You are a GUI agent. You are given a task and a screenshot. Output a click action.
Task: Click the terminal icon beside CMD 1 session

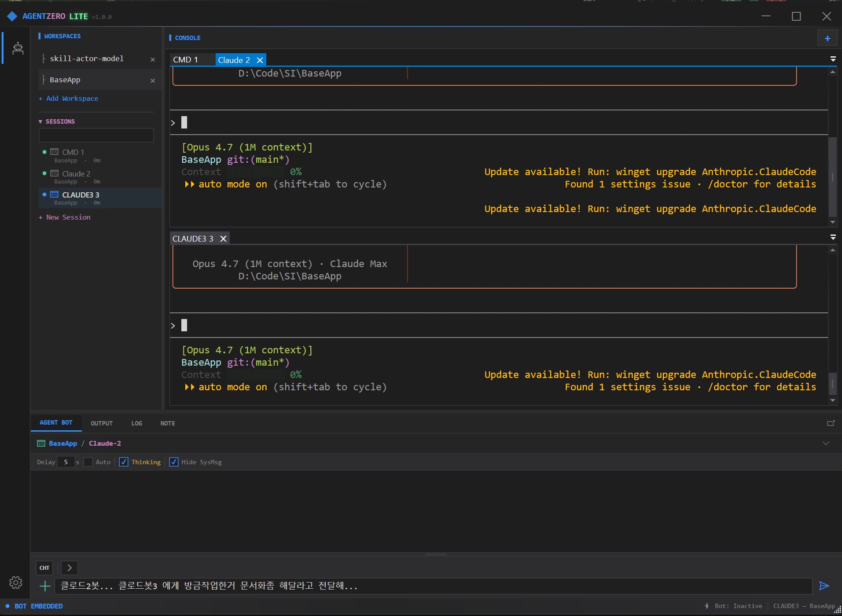click(x=54, y=151)
